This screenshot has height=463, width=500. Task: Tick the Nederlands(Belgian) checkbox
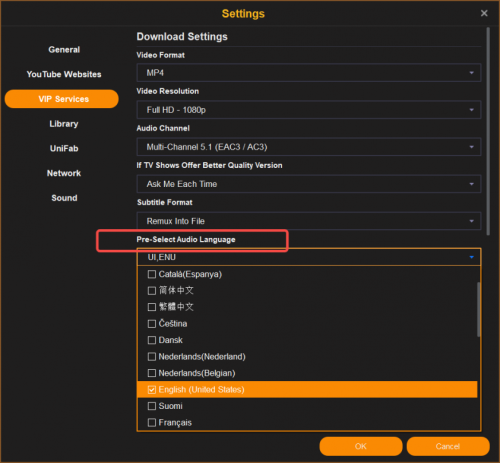152,373
